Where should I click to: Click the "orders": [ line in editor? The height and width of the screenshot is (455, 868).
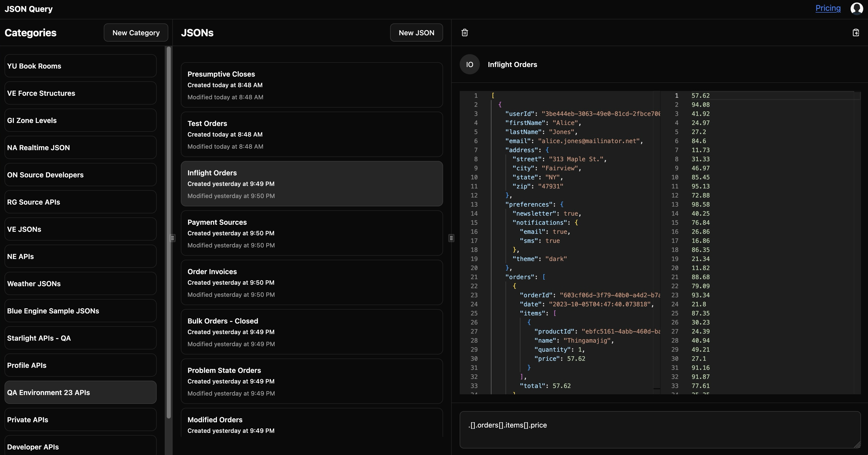click(525, 277)
